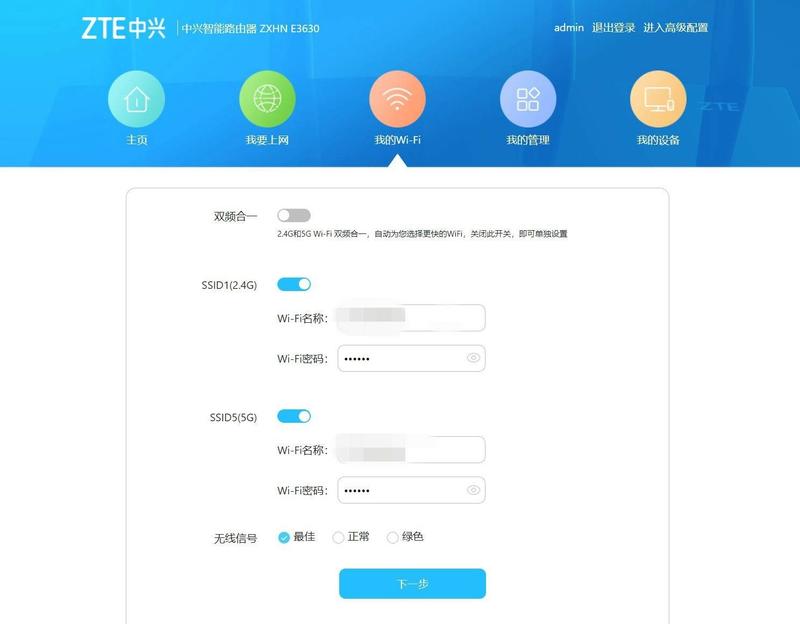Turn off the SSID1(2.4G) switch
800x624 pixels.
click(294, 284)
